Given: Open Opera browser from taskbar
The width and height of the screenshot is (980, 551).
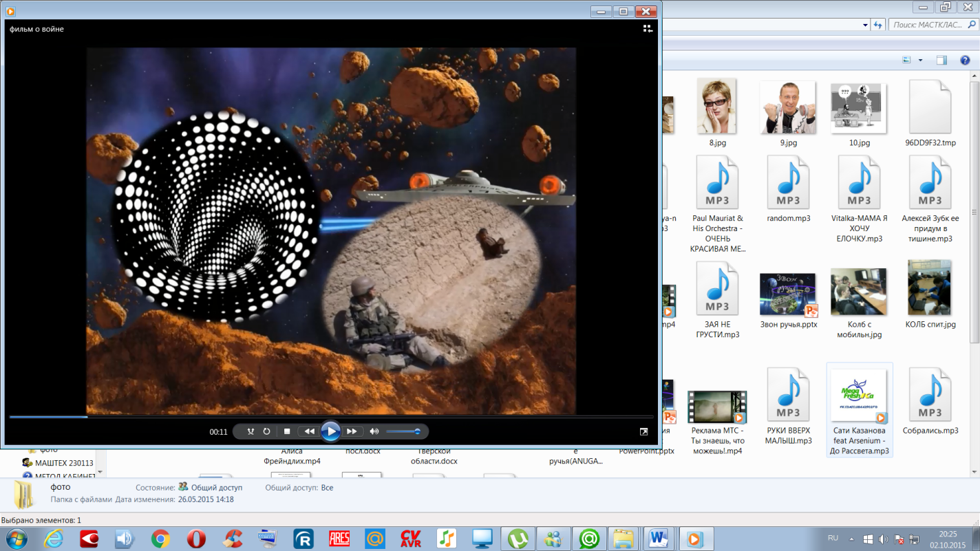Looking at the screenshot, I should click(x=196, y=538).
